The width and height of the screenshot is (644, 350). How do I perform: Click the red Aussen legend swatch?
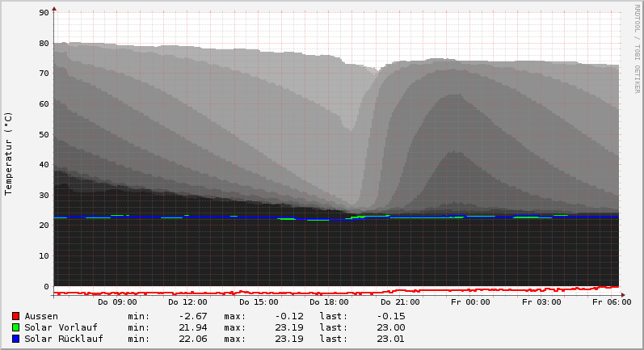coord(16,316)
